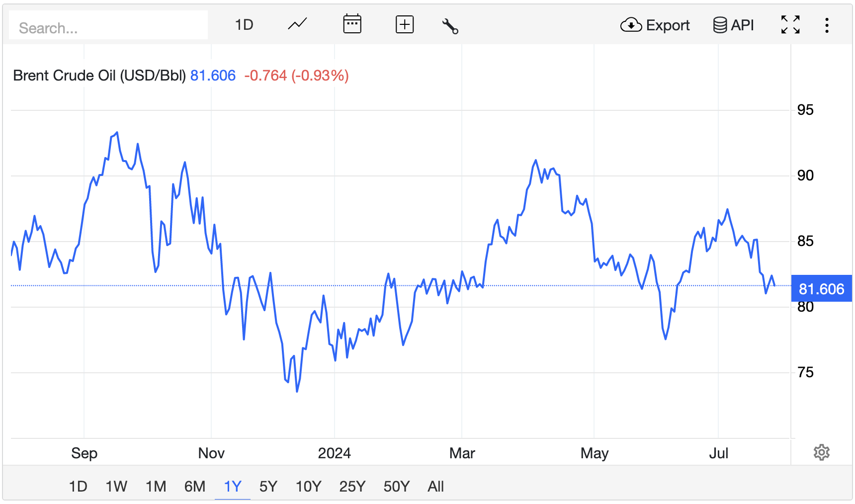Open the API database icon

pyautogui.click(x=720, y=25)
